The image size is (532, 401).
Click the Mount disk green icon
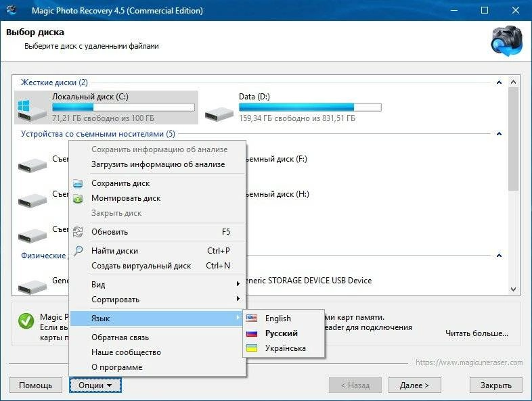click(x=78, y=198)
